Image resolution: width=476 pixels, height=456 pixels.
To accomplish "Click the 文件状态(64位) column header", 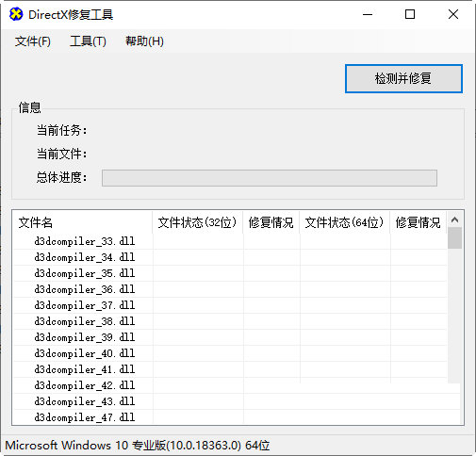I will [x=344, y=222].
